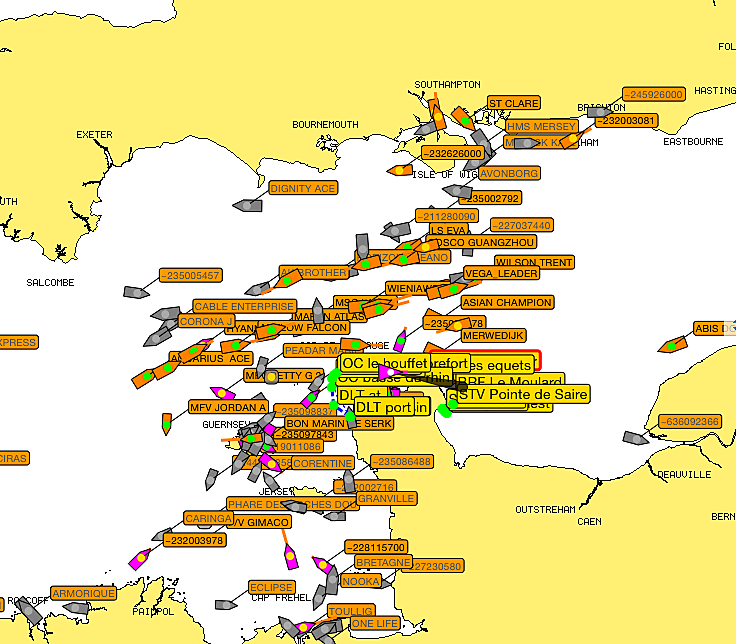
Task: Click the gray ship connected to -636092366
Action: (x=636, y=438)
